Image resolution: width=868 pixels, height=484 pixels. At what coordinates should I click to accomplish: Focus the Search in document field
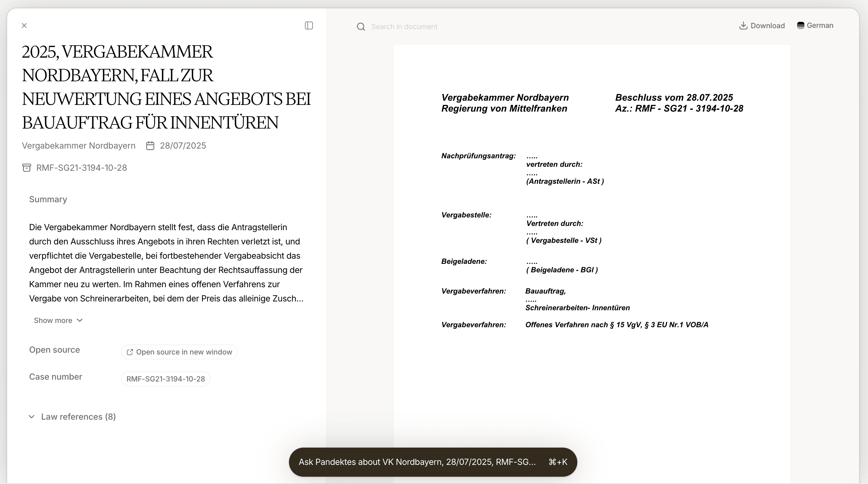pyautogui.click(x=404, y=27)
